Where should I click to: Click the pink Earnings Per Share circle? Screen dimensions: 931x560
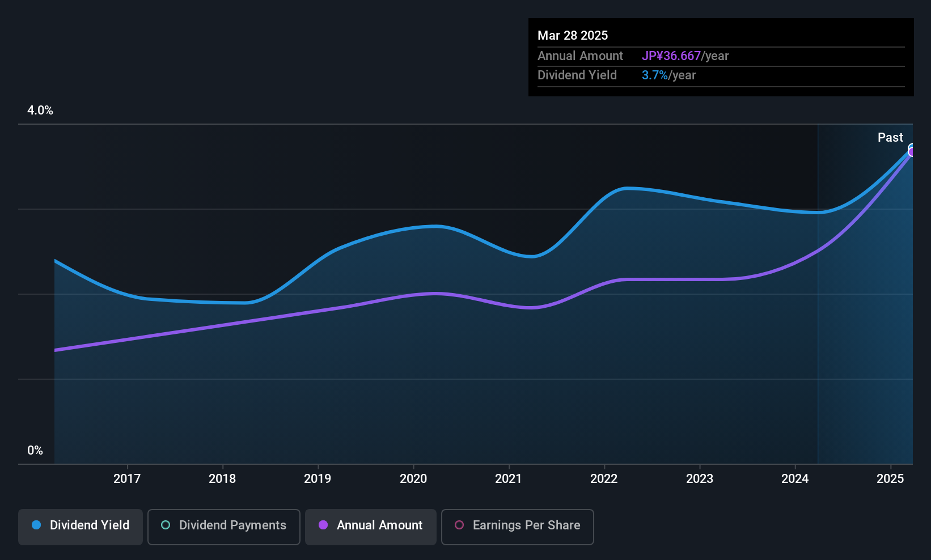[x=459, y=525]
